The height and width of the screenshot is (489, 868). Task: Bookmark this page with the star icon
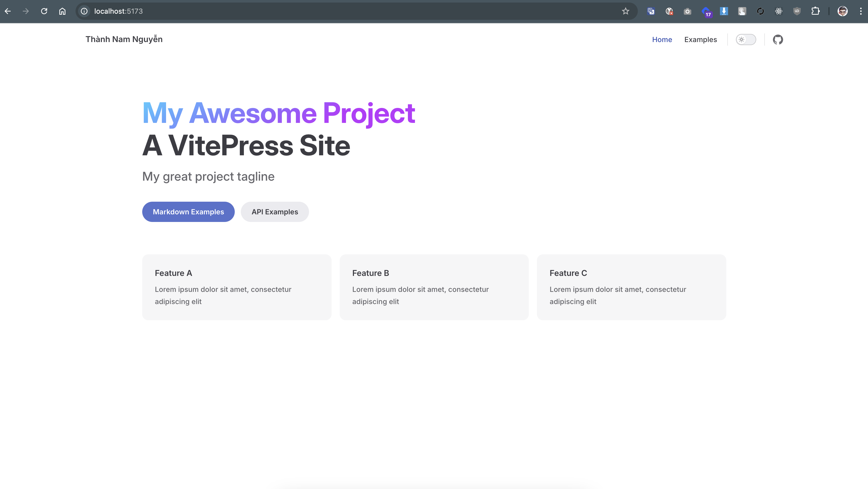click(x=626, y=11)
